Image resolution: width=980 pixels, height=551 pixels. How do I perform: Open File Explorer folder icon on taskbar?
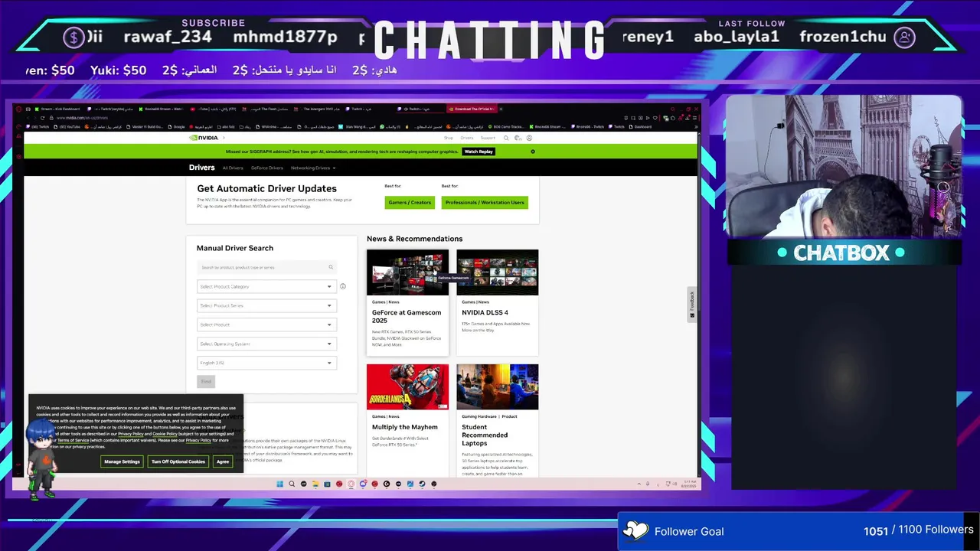click(315, 484)
